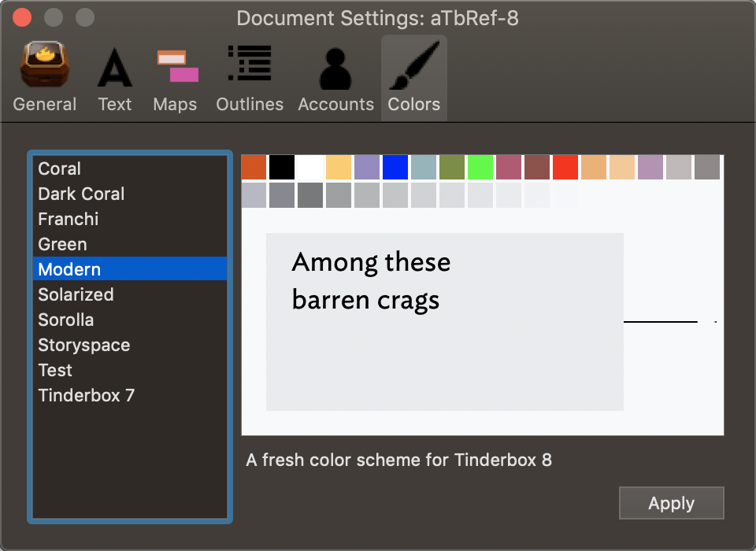Click the bright green color swatch
Screen dimensions: 756x551
click(x=480, y=168)
